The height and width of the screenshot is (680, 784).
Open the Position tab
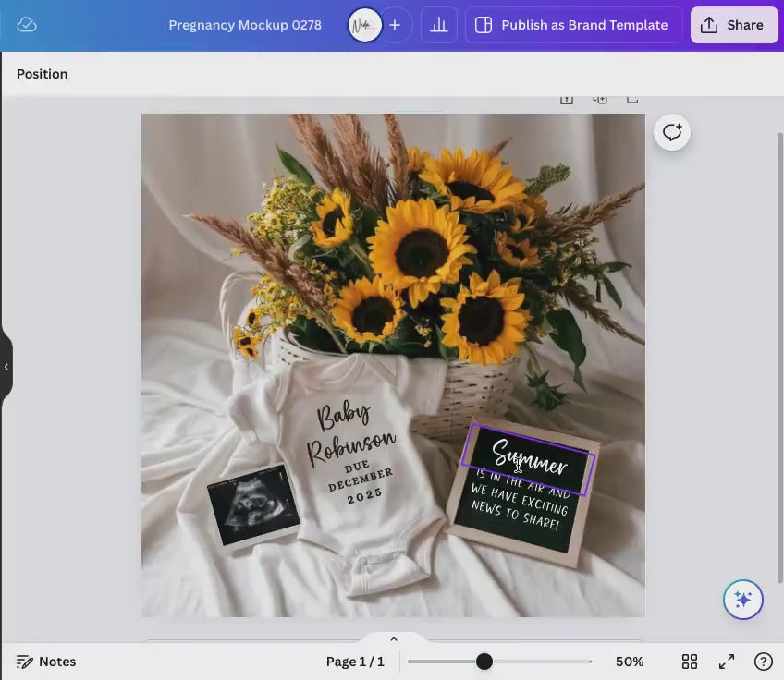tap(43, 74)
